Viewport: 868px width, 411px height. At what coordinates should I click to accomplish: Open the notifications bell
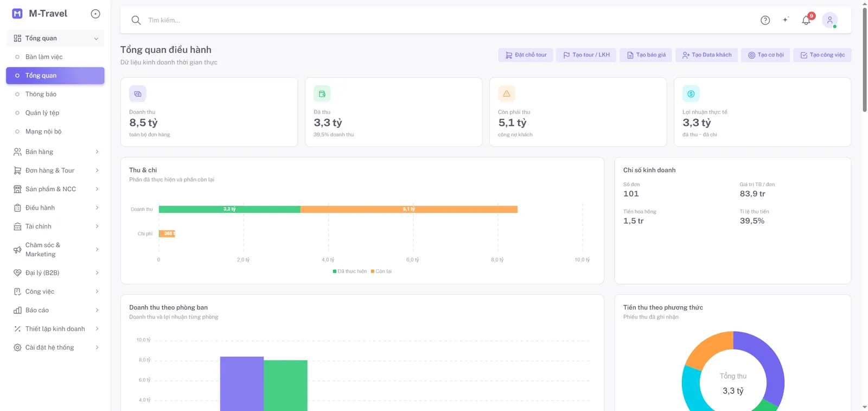pos(806,20)
